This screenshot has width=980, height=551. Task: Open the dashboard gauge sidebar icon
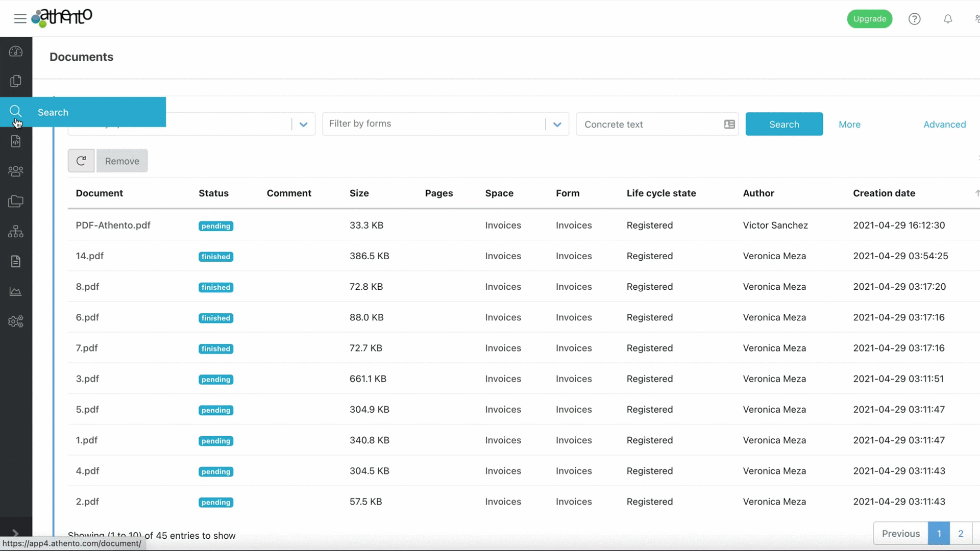pos(16,52)
